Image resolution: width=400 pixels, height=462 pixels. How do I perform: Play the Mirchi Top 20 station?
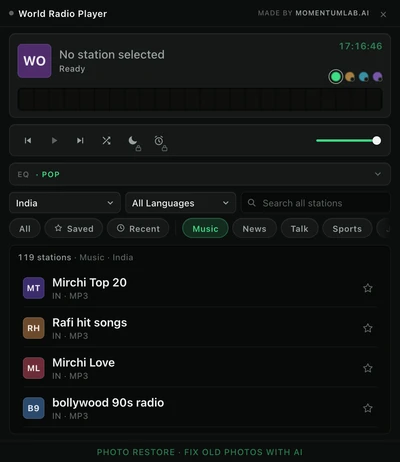tap(200, 288)
